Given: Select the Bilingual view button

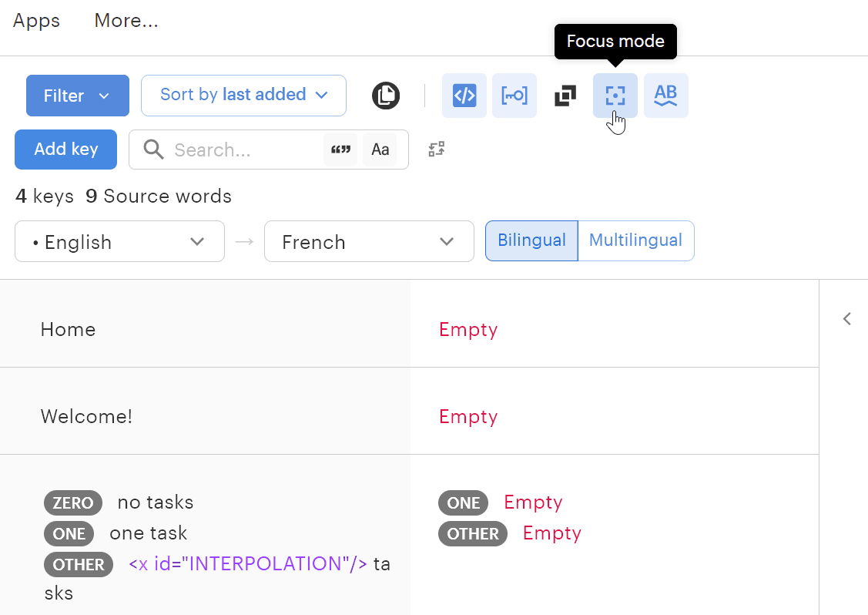Looking at the screenshot, I should [531, 240].
